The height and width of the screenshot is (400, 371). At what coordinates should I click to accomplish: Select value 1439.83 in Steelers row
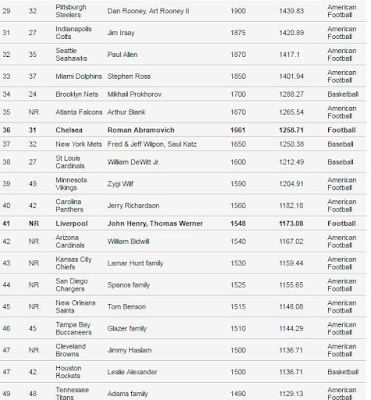[291, 11]
